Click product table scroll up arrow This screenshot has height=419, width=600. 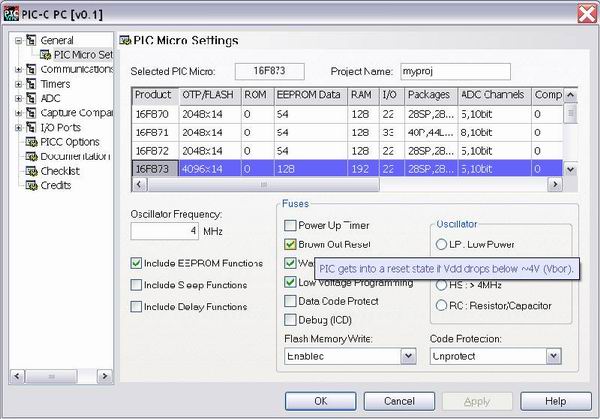click(x=570, y=95)
